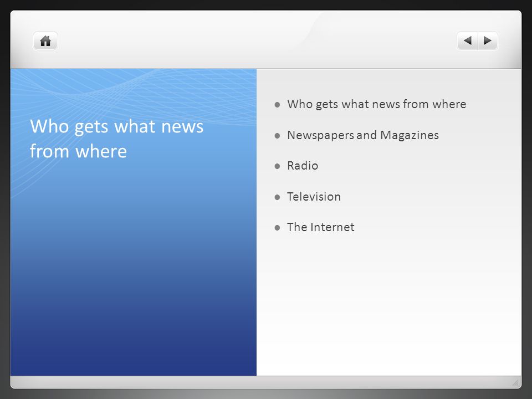The image size is (532, 399).
Task: Select the 'Television' bullet item
Action: pos(314,196)
